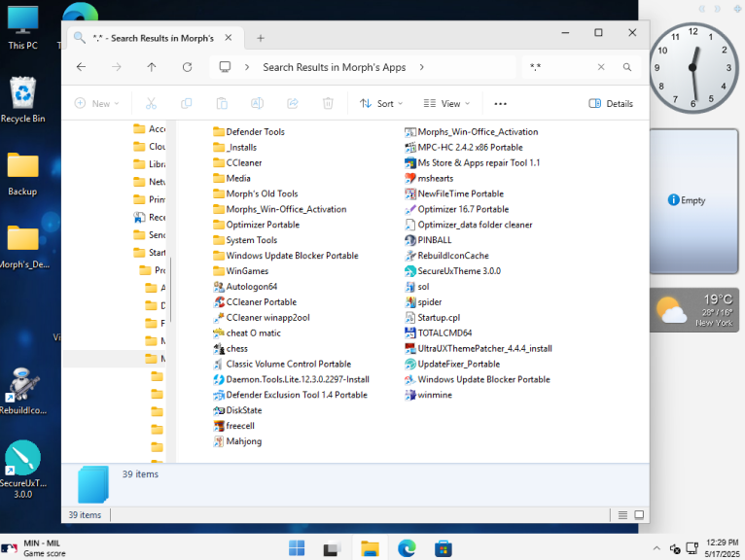745x560 pixels.
Task: Open the Defender Tools folder
Action: click(x=249, y=131)
